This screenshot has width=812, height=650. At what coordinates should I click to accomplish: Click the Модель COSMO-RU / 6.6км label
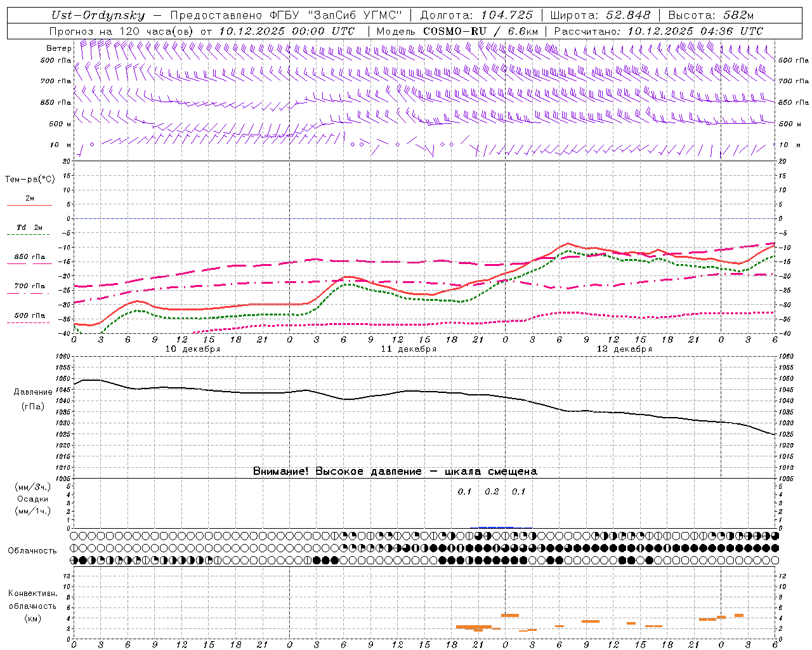pos(457,31)
